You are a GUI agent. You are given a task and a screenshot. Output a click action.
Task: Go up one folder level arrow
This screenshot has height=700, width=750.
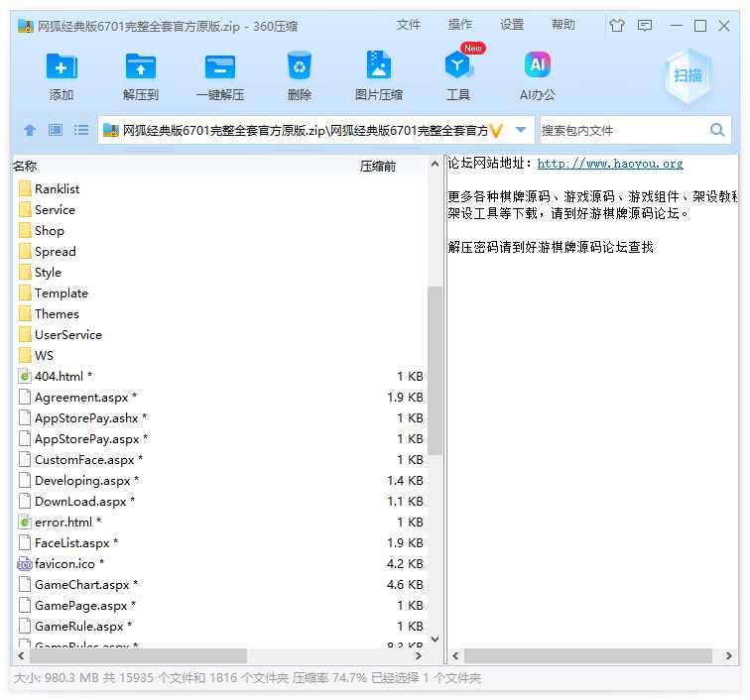coord(30,130)
